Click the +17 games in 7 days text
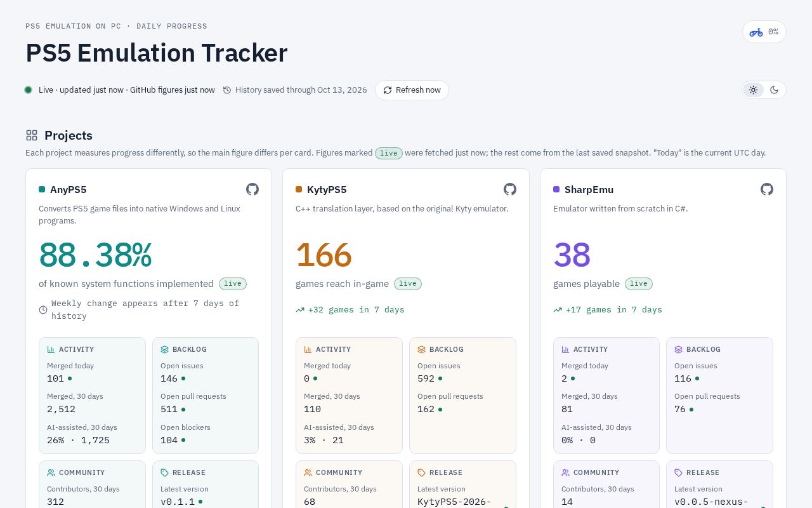The width and height of the screenshot is (812, 508). 613,310
